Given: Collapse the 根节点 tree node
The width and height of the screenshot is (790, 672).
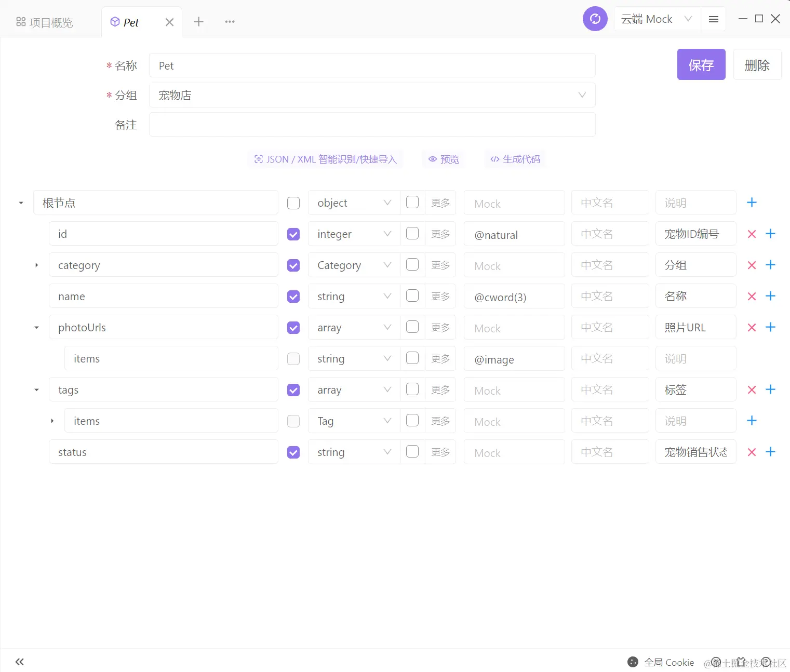Looking at the screenshot, I should point(21,203).
